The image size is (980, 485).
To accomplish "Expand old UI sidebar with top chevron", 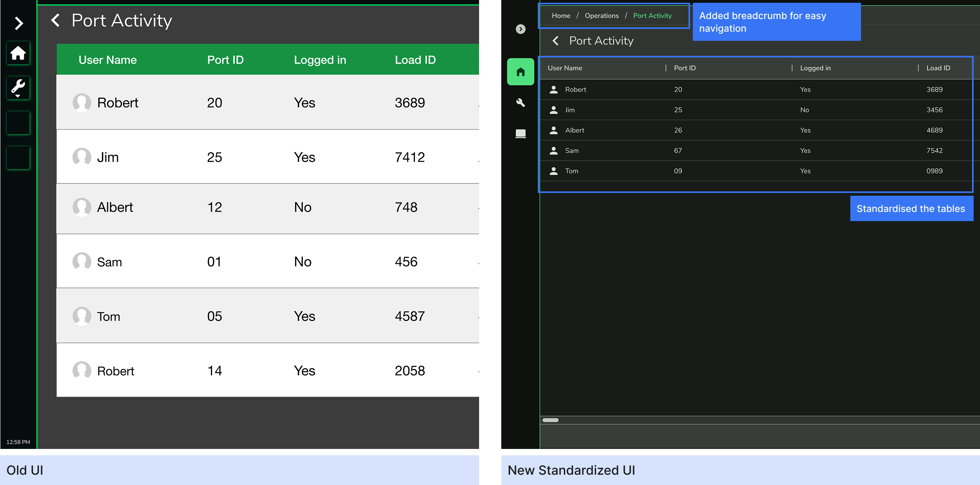I will (x=18, y=23).
